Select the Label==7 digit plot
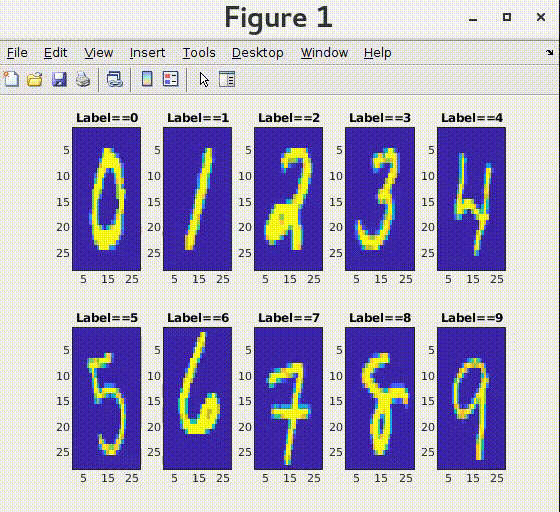 pos(288,398)
